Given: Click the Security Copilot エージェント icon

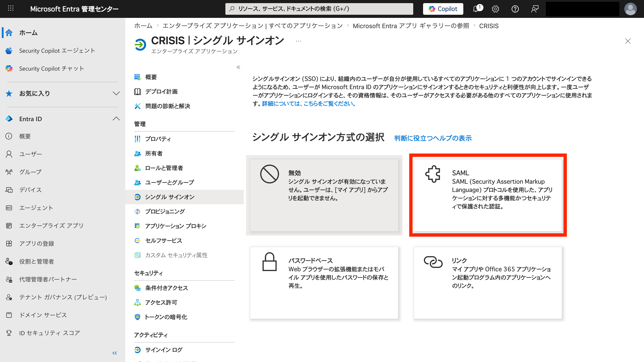Looking at the screenshot, I should pos(9,51).
